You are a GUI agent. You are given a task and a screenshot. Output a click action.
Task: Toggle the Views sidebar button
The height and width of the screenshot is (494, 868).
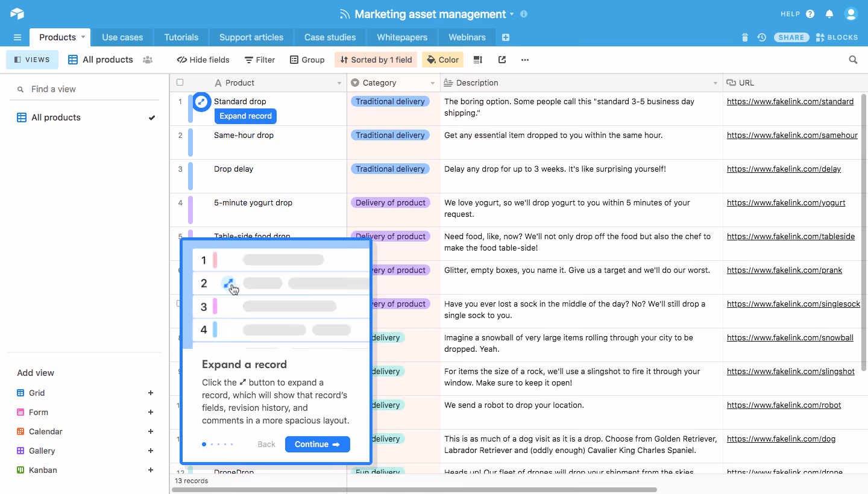[32, 60]
